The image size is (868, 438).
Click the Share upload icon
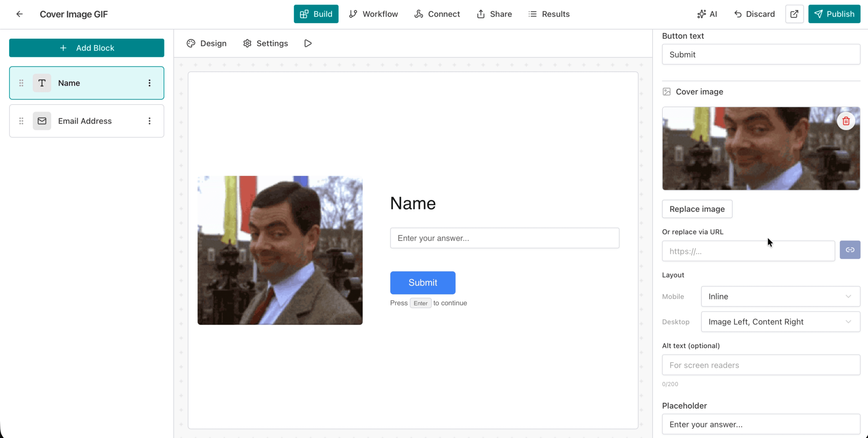(x=481, y=14)
